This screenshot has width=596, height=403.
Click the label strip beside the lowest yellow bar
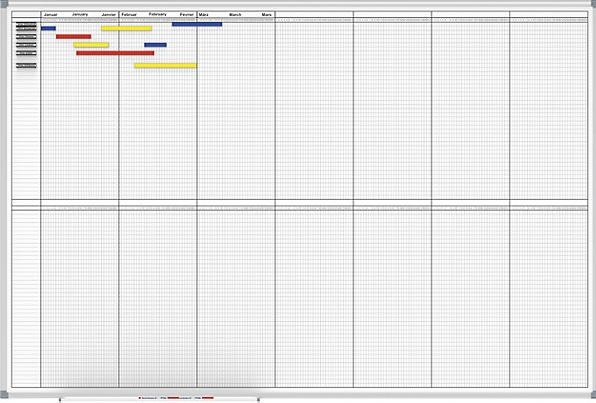[26, 66]
